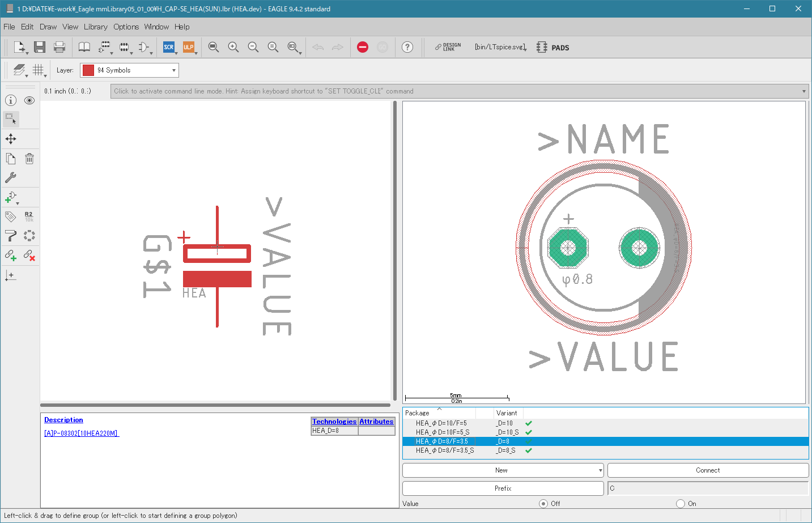Open the Draw menu
This screenshot has width=812, height=523.
coord(48,27)
